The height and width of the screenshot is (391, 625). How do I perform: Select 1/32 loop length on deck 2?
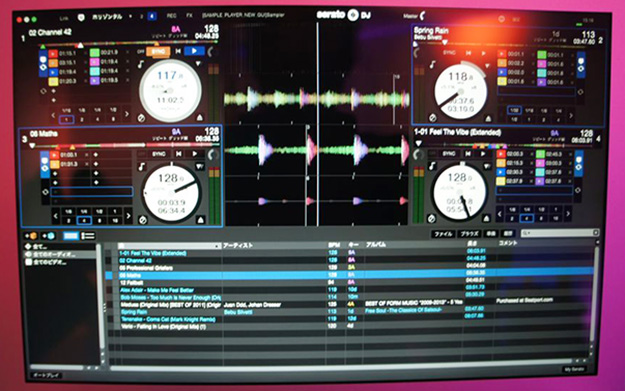coord(514,110)
